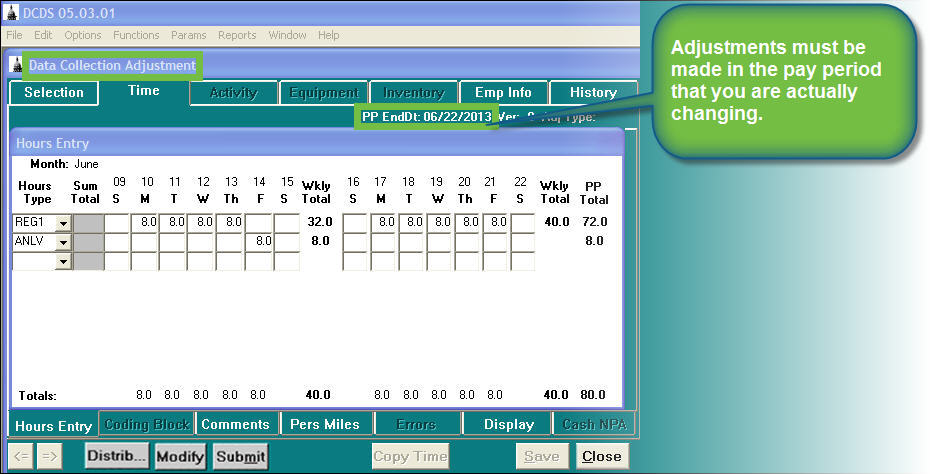Expand the ANLV hours type dropdown
This screenshot has width=930, height=474.
63,242
